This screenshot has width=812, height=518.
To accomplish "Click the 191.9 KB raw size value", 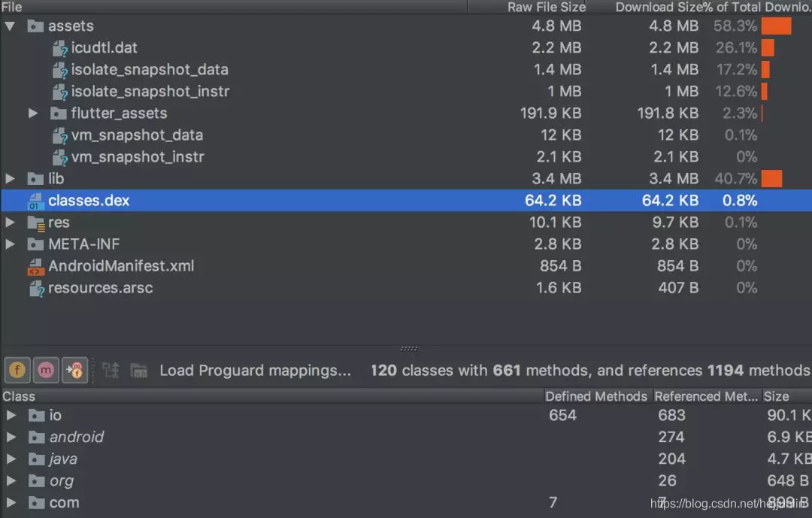I will (x=550, y=113).
